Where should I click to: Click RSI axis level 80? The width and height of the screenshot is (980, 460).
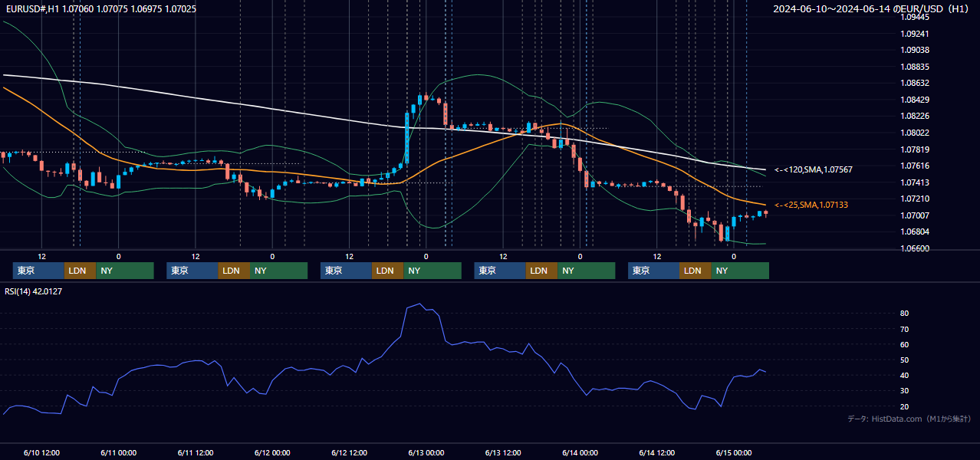(905, 314)
